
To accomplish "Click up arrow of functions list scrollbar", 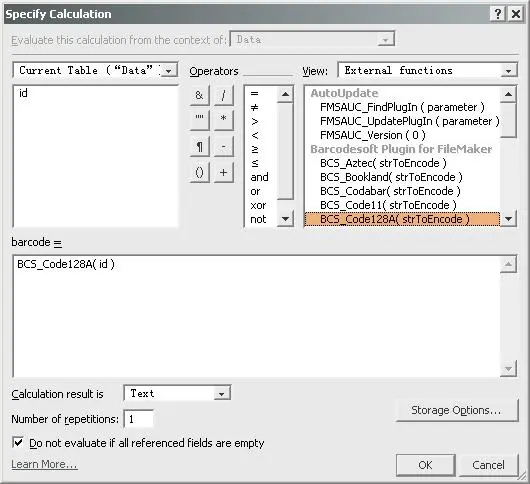I will click(508, 94).
